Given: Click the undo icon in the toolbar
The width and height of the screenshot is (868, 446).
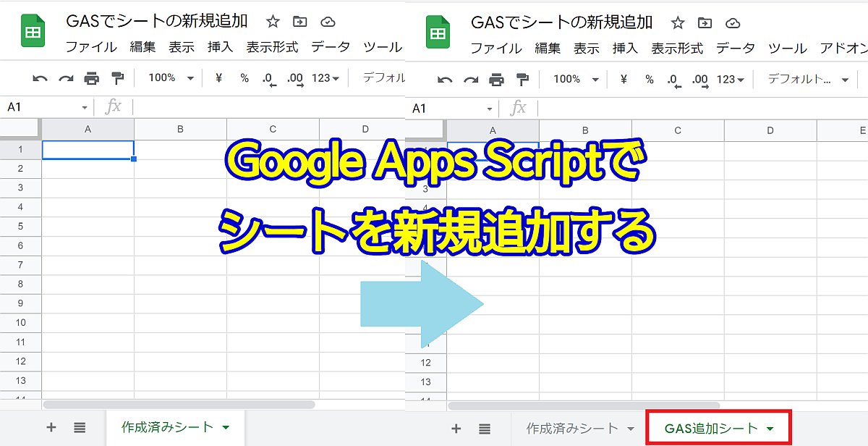Looking at the screenshot, I should tap(41, 78).
